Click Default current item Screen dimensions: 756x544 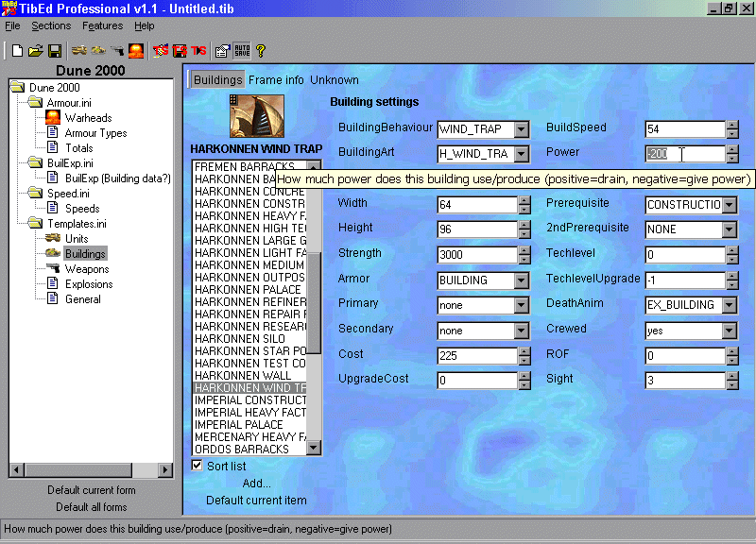[256, 501]
